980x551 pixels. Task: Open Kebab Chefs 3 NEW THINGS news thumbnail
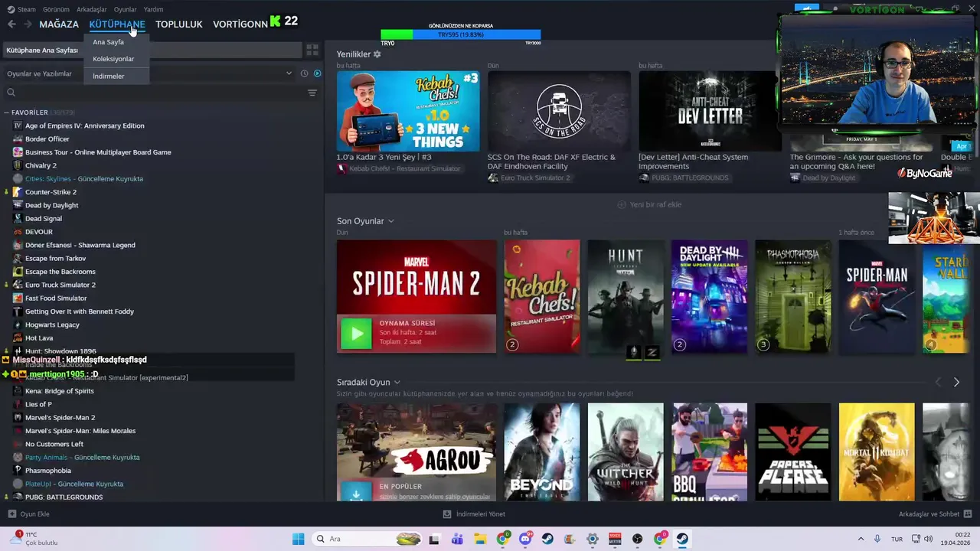pos(408,111)
